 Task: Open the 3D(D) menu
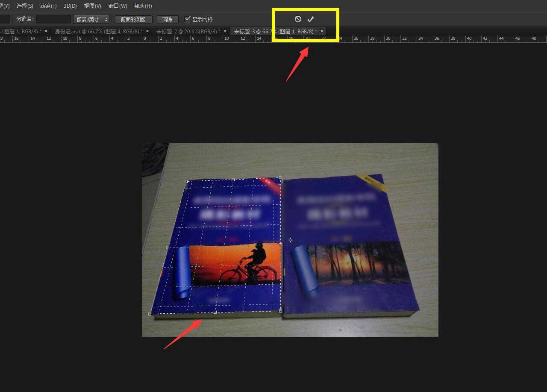[x=70, y=6]
